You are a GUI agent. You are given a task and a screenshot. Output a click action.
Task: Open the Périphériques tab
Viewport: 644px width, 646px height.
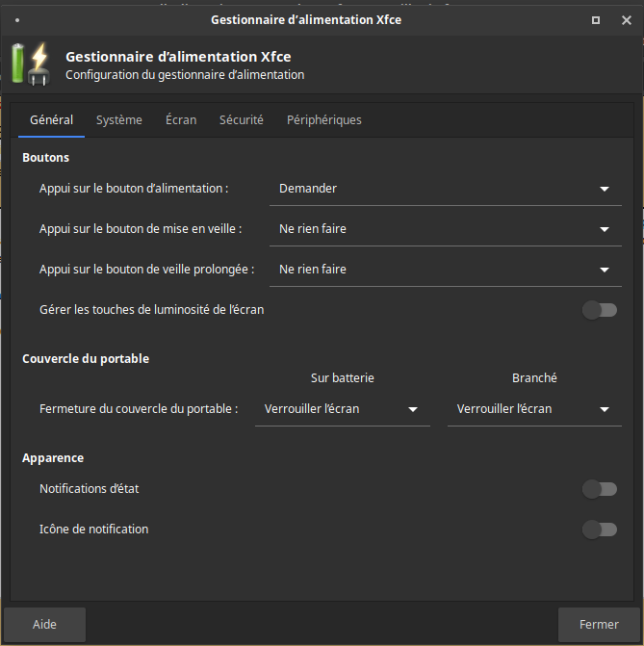tap(323, 120)
